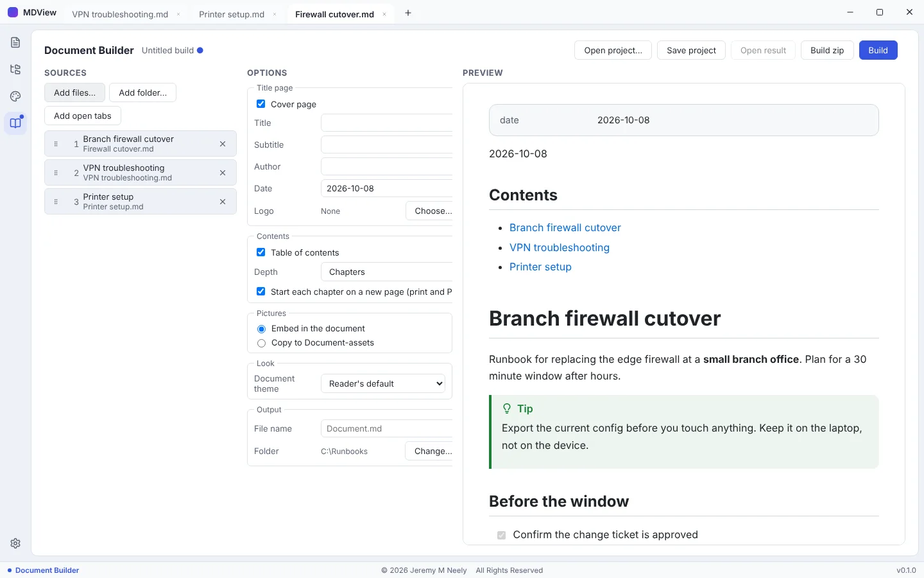
Task: Open the theme palette icon in sidebar
Action: pyautogui.click(x=15, y=96)
